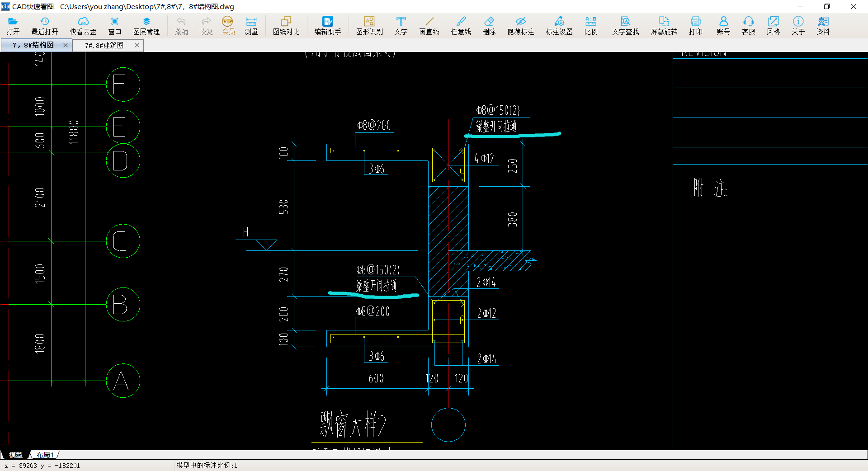The width and height of the screenshot is (868, 471).
Task: Select the 删除 eraser tool
Action: (489, 26)
